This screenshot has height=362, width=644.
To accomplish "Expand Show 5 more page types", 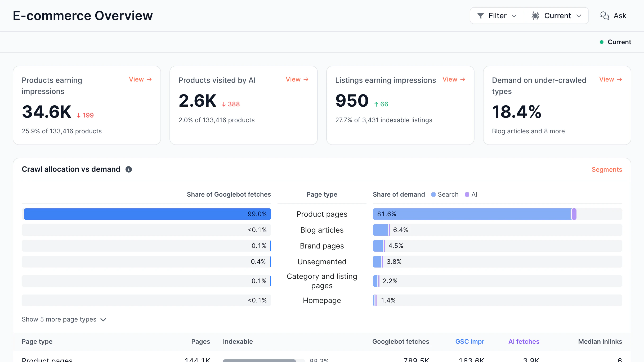I will tap(64, 319).
